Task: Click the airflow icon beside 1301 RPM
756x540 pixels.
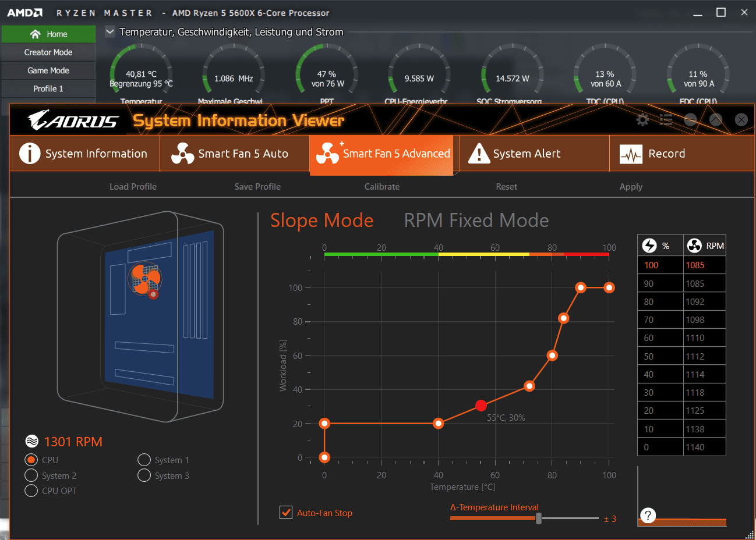Action: pyautogui.click(x=32, y=442)
